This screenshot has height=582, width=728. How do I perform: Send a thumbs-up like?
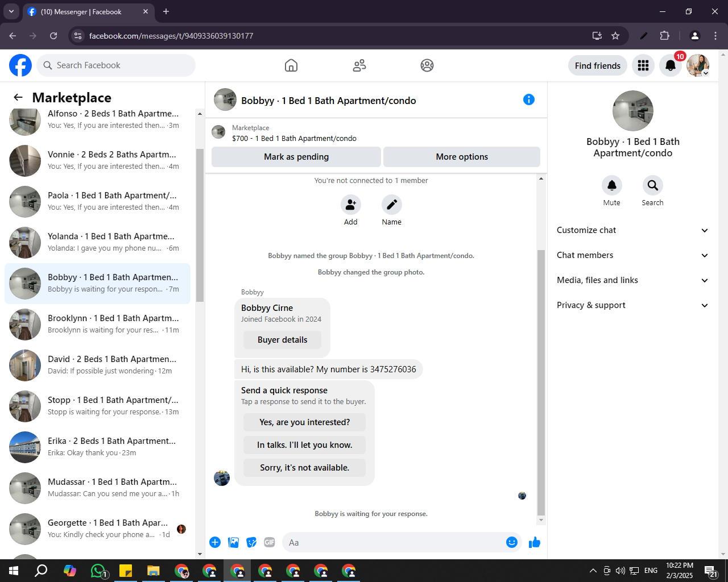pyautogui.click(x=535, y=542)
